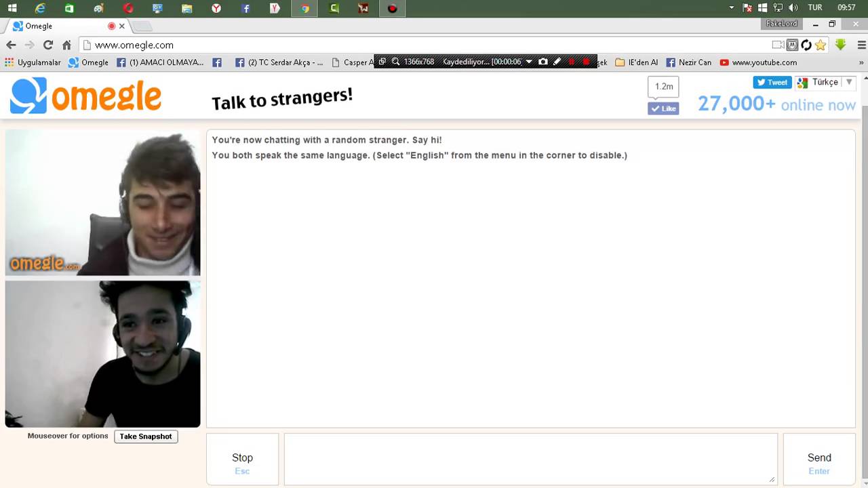This screenshot has width=868, height=488.
Task: Reload the Omegle page
Action: [47, 45]
